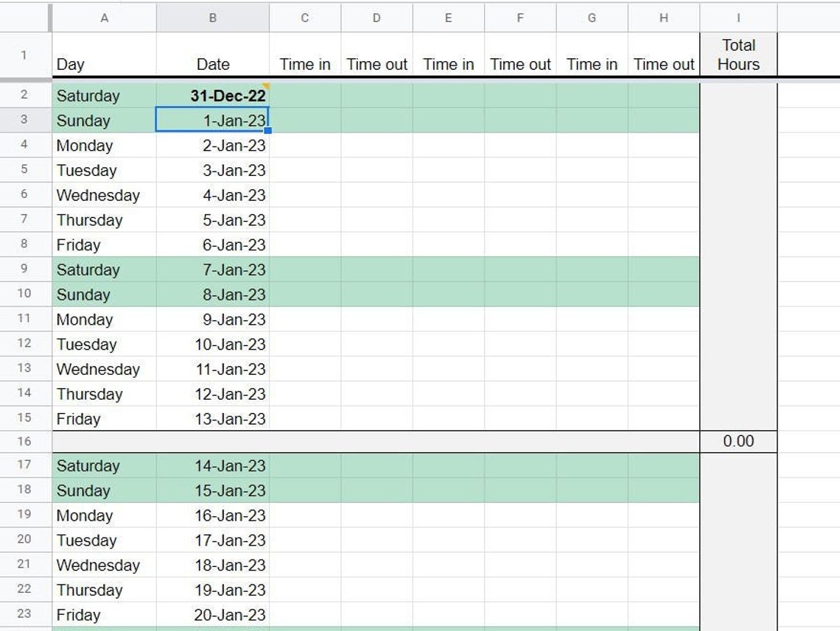Select the '18-Jan-23' date cell
Image resolution: width=840 pixels, height=631 pixels.
(x=213, y=565)
